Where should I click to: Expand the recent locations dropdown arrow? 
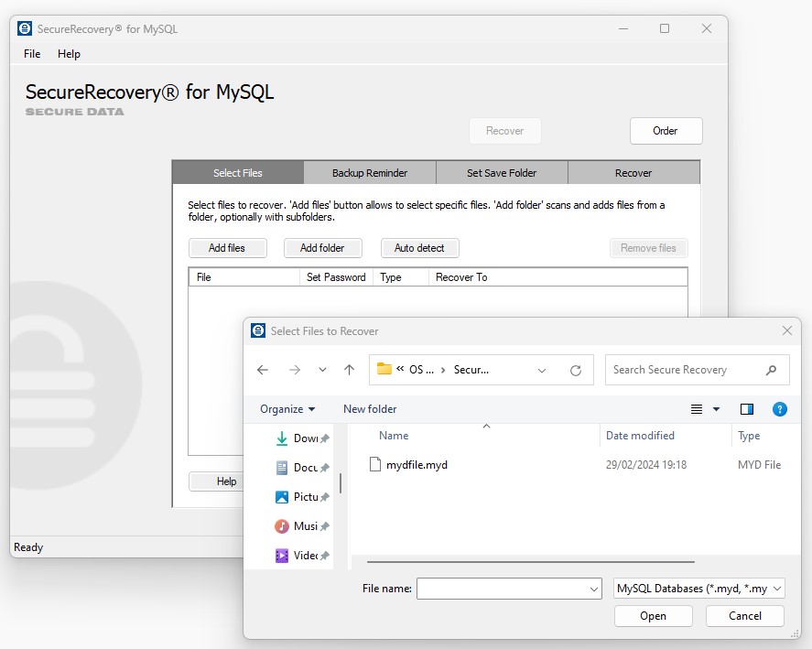click(x=322, y=370)
